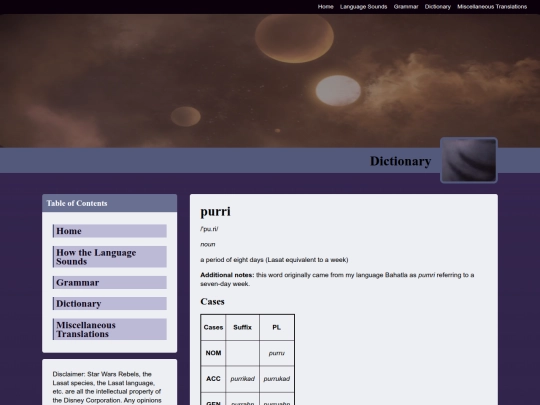Click the Disclaimer paragraph in sidebar
540x405 pixels.
(107, 387)
